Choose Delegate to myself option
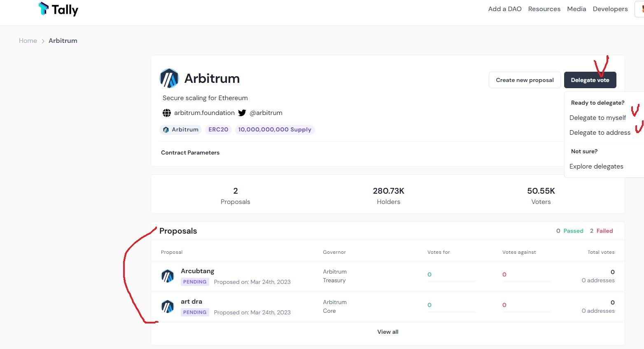Image resolution: width=644 pixels, height=349 pixels. point(597,118)
